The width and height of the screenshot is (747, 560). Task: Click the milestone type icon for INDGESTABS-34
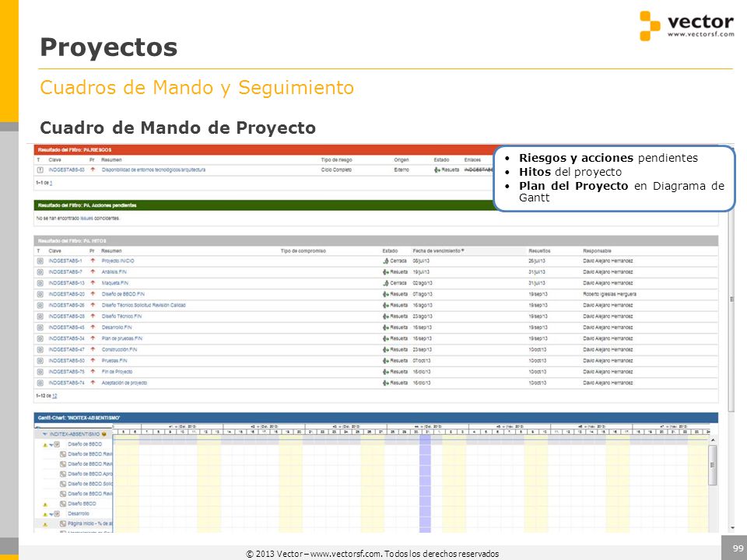(40, 338)
